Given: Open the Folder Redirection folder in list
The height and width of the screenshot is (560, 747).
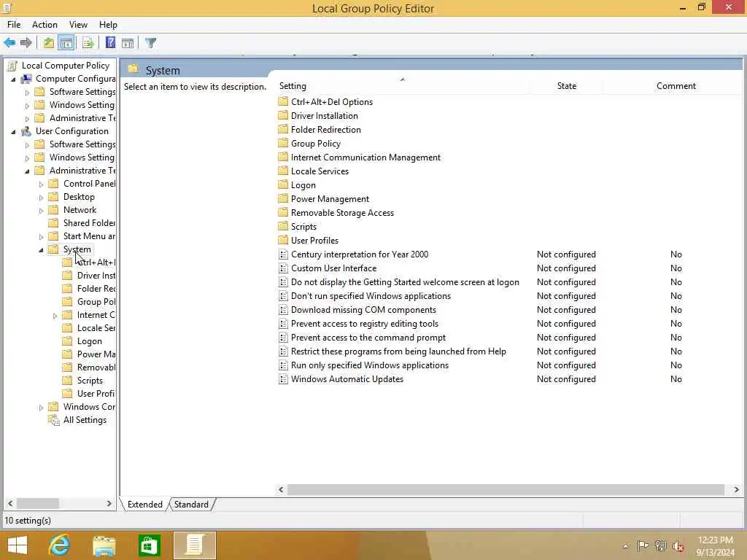Looking at the screenshot, I should coord(325,130).
